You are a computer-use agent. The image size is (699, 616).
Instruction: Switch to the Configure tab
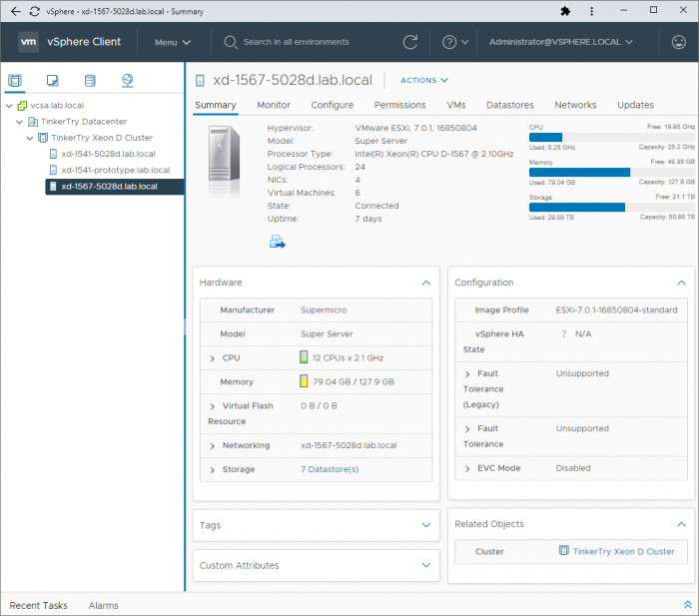tap(333, 105)
